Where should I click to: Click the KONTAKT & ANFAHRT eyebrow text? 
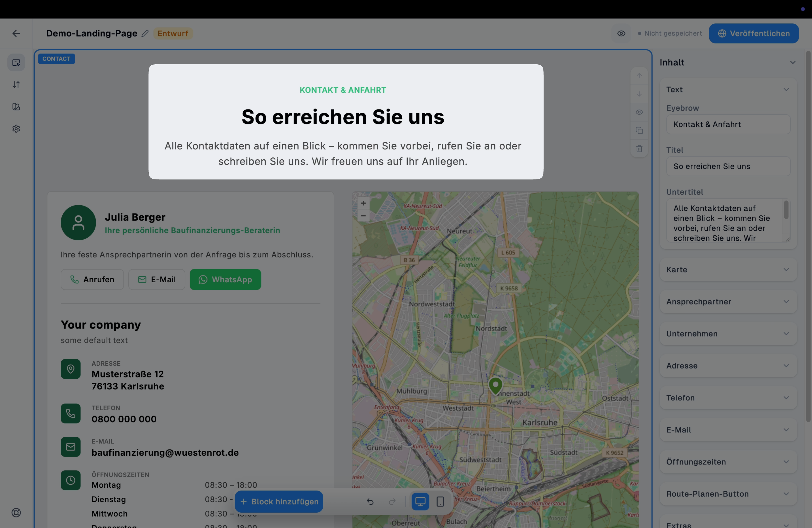coord(343,90)
